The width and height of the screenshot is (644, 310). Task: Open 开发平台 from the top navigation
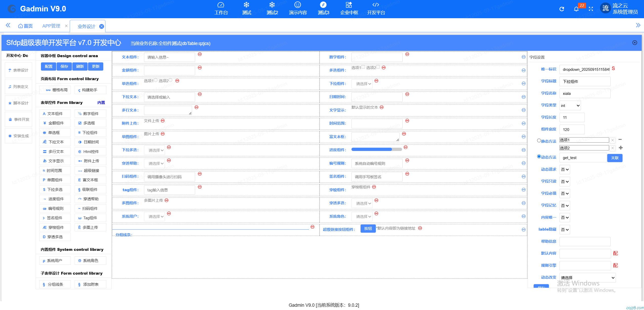click(x=376, y=9)
